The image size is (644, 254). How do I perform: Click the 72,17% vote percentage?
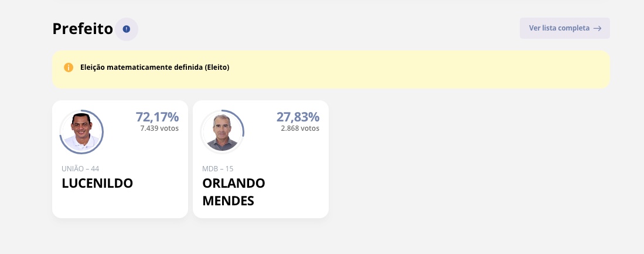click(x=157, y=117)
